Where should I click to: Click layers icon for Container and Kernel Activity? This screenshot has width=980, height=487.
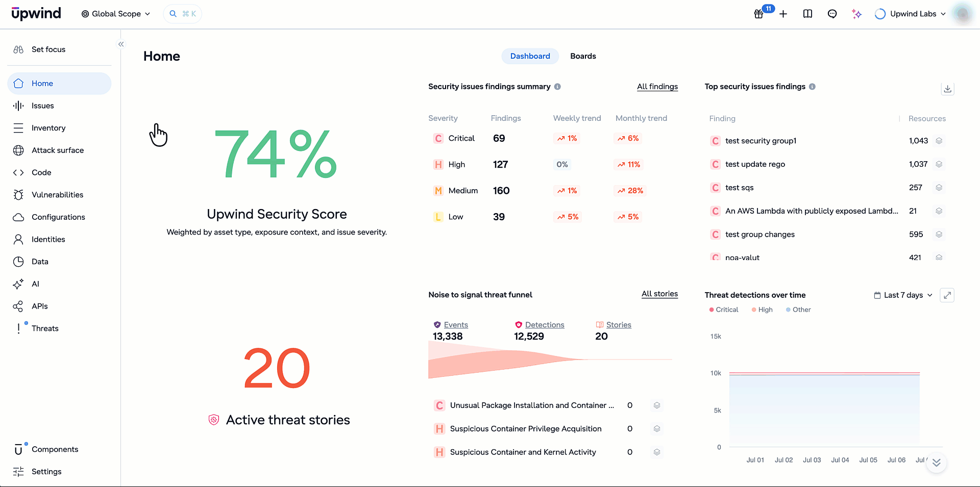click(657, 452)
